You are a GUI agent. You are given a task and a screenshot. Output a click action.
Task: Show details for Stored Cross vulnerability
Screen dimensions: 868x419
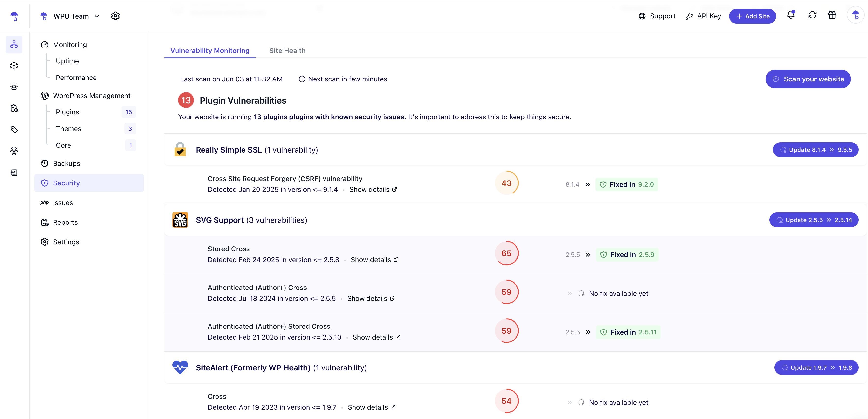coord(374,260)
